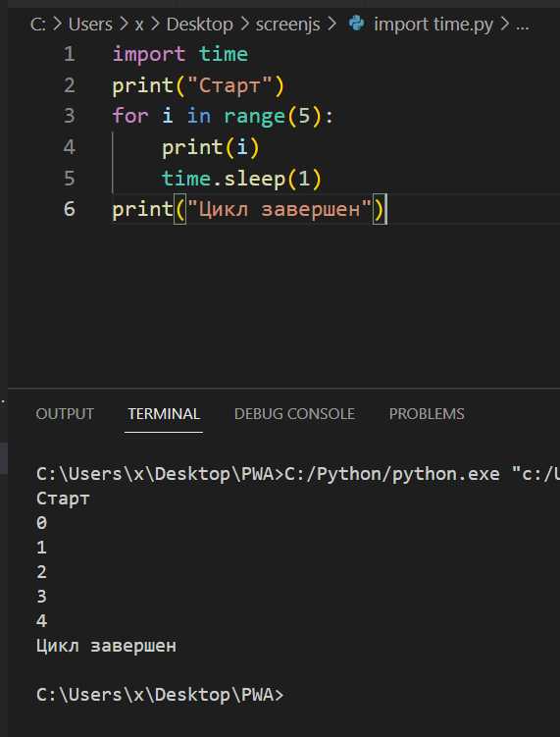Click the final terminal prompt line
Viewport: 560px width, 737px height.
point(160,695)
